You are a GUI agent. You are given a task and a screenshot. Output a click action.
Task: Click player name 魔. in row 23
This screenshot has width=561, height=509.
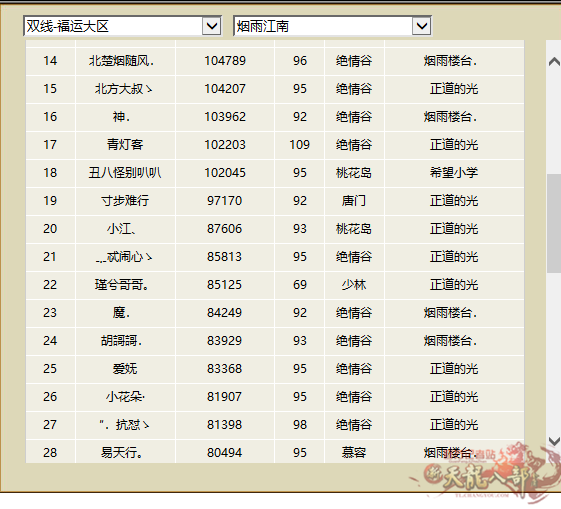point(121,313)
